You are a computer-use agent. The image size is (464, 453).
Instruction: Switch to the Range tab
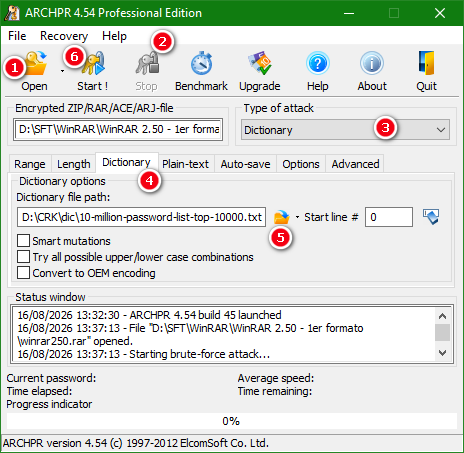(30, 164)
